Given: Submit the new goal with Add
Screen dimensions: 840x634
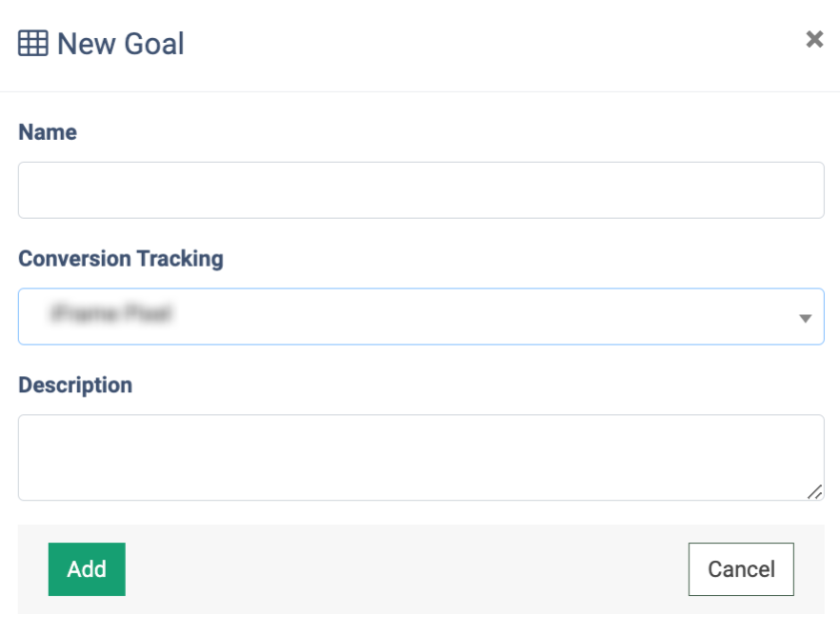Looking at the screenshot, I should coord(87,569).
